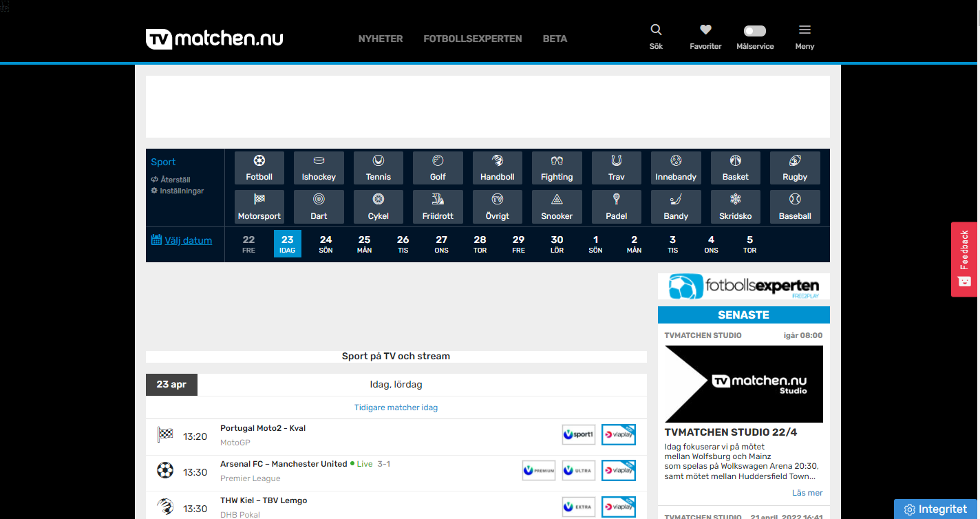Go to the TVmatchen.nu logo homepage

[214, 39]
